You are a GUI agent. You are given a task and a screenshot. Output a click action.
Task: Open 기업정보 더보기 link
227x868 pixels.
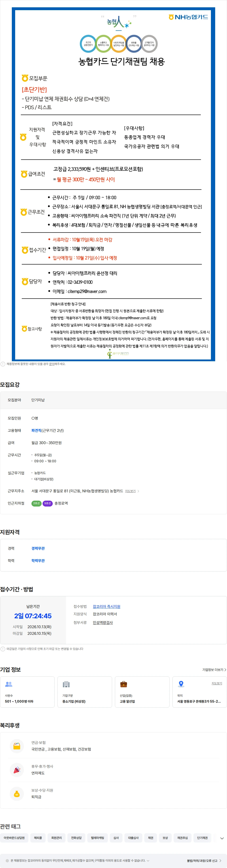[x=214, y=670]
